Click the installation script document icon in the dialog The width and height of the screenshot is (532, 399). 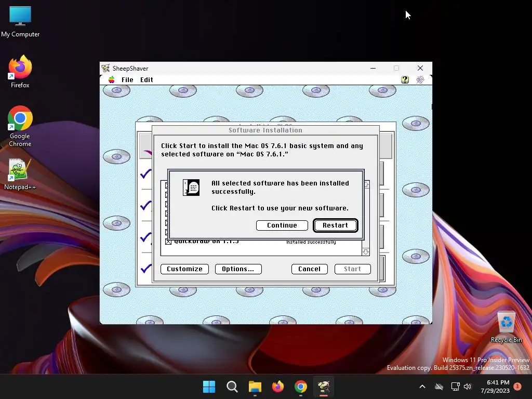point(191,187)
